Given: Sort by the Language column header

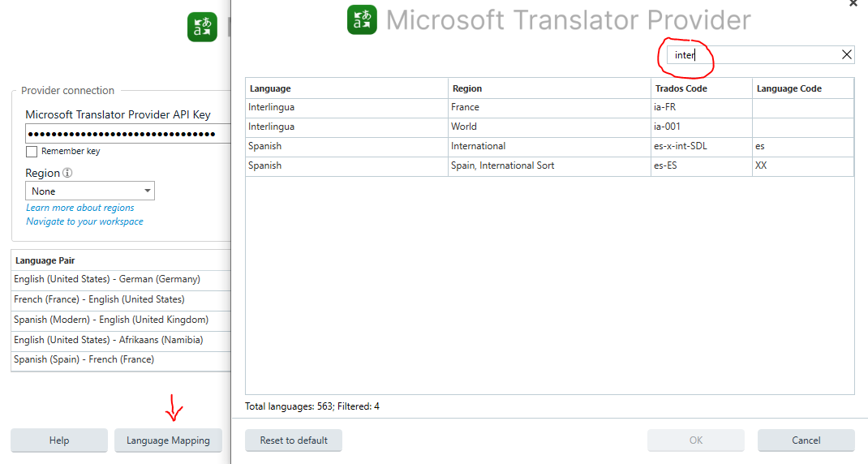Looking at the screenshot, I should [346, 88].
